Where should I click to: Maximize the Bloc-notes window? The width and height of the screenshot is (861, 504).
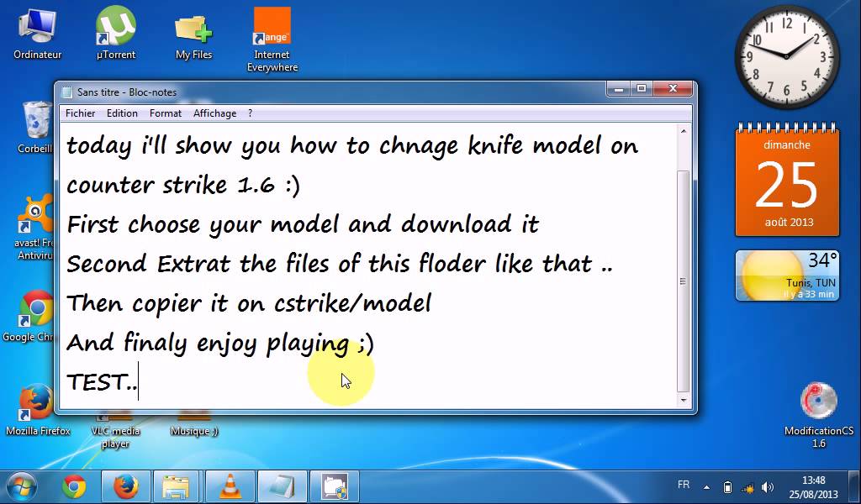pyautogui.click(x=642, y=88)
